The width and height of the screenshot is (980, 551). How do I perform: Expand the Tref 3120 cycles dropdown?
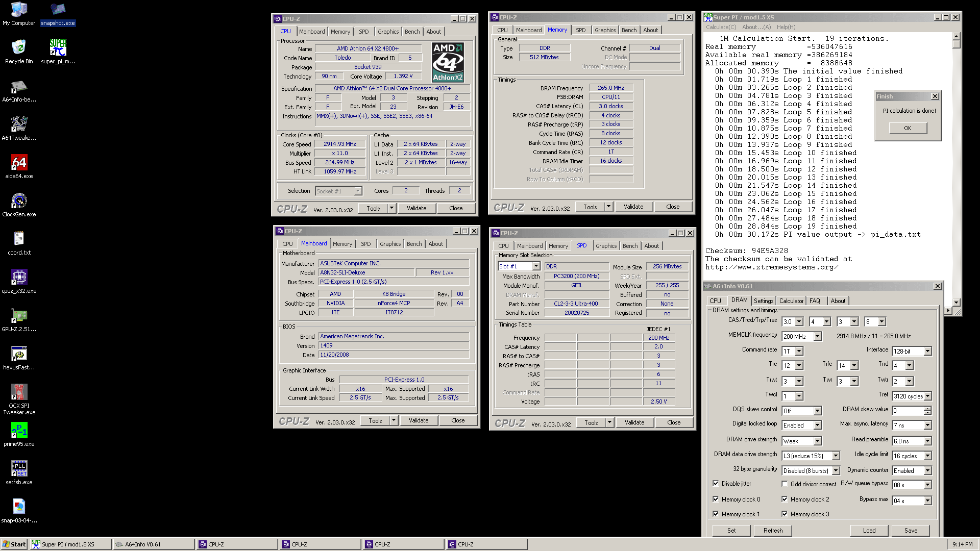[927, 396]
